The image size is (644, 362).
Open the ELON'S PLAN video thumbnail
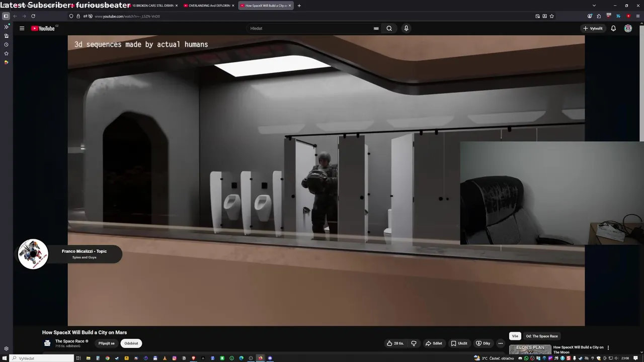[530, 350]
